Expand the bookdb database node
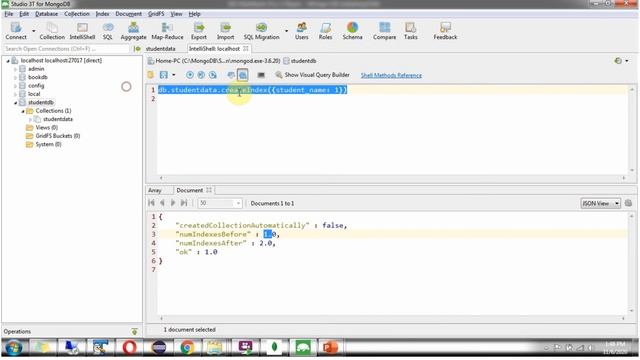Screen dimensions: 640x360 tap(16, 77)
